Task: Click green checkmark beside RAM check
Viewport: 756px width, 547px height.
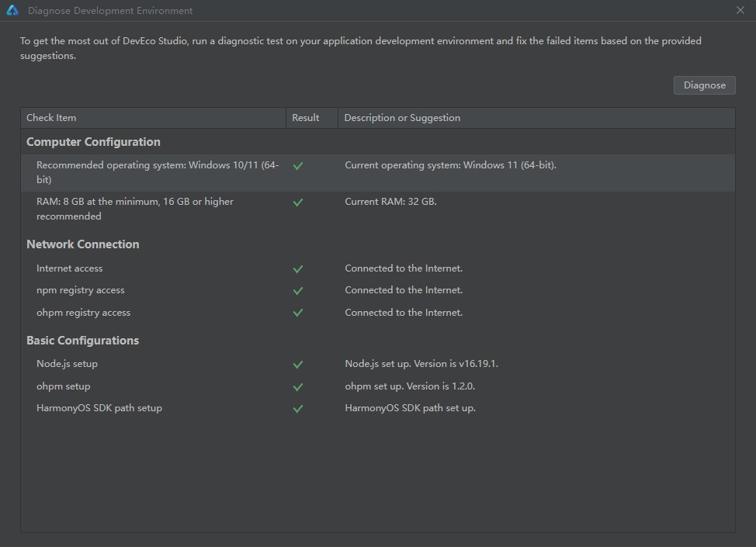Action: coord(298,202)
